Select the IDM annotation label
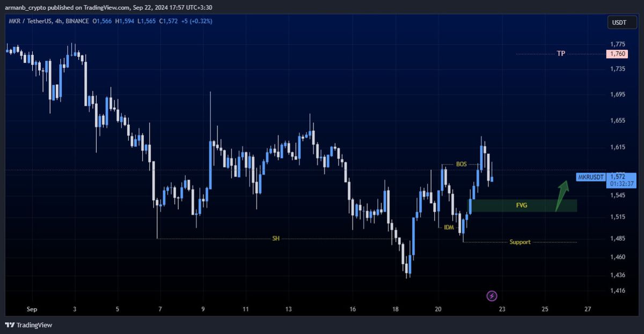Viewport: 644px width, 334px height. pyautogui.click(x=449, y=228)
